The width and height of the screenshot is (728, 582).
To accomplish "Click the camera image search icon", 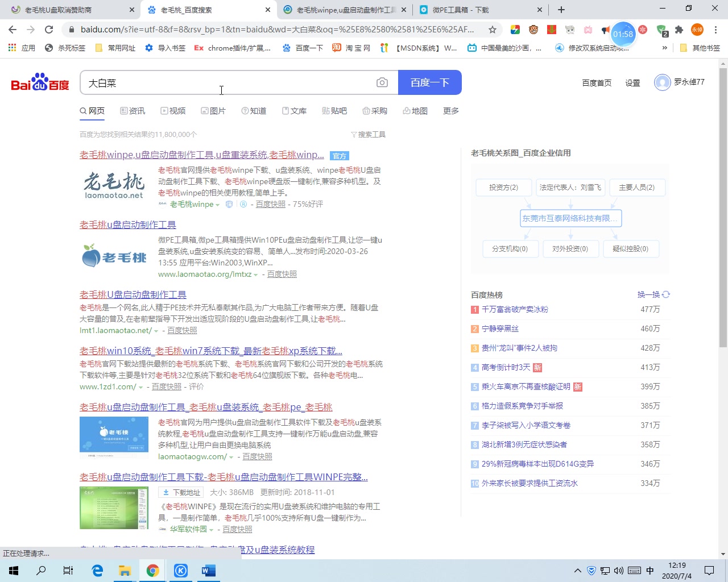I will click(x=382, y=83).
